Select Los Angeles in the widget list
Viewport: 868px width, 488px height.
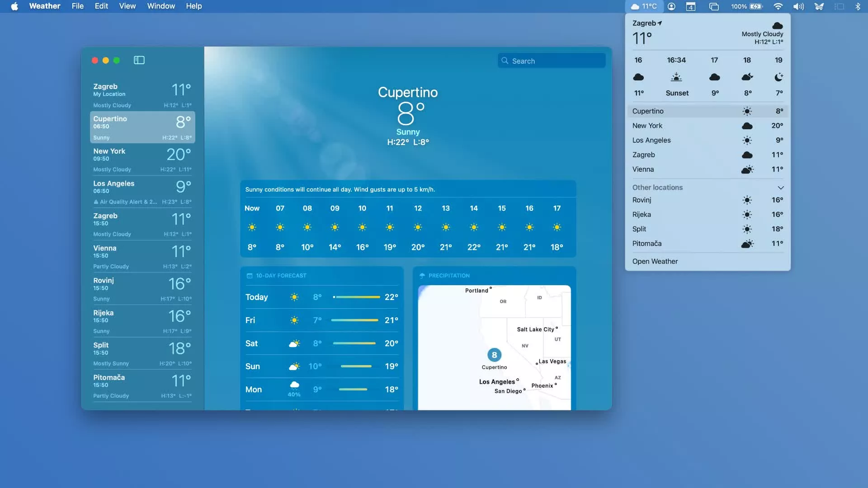[x=708, y=141]
